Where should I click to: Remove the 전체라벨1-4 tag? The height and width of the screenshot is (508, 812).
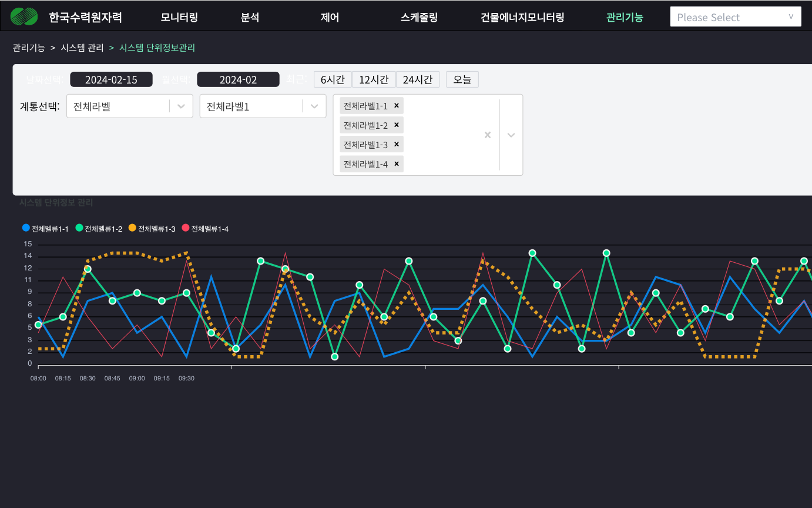pos(397,164)
